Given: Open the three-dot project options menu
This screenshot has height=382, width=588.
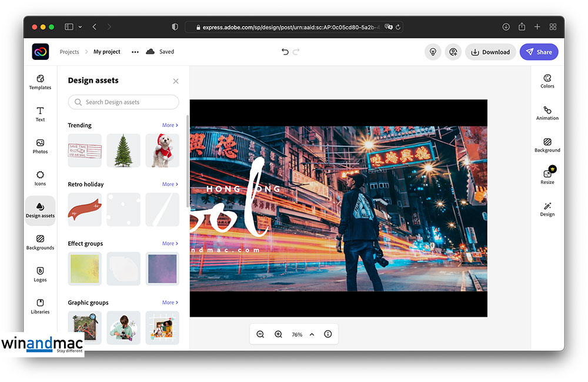Looking at the screenshot, I should [x=135, y=52].
